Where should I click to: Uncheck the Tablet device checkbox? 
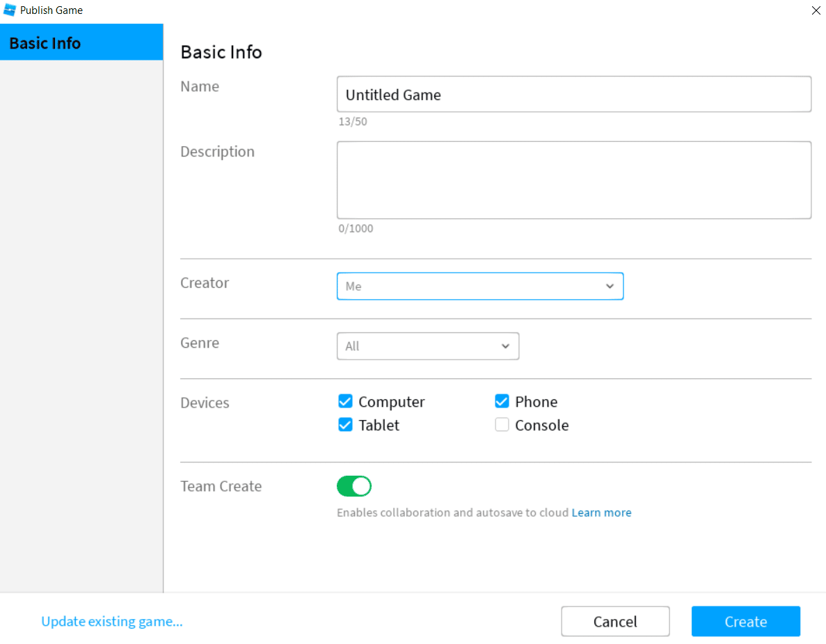pos(345,424)
